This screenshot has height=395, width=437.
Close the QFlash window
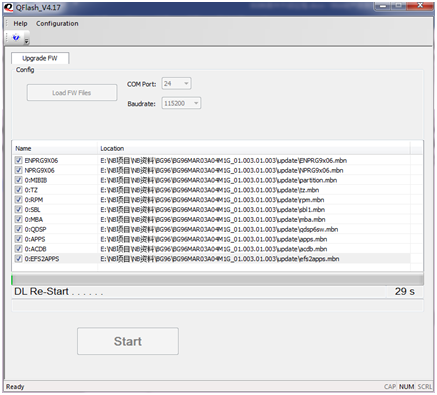tap(420, 6)
